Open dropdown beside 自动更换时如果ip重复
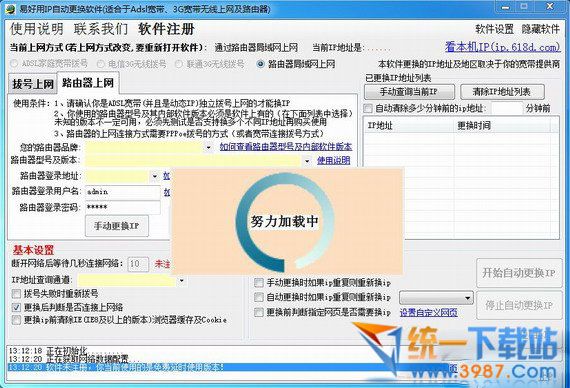570x388 pixels. [436, 298]
